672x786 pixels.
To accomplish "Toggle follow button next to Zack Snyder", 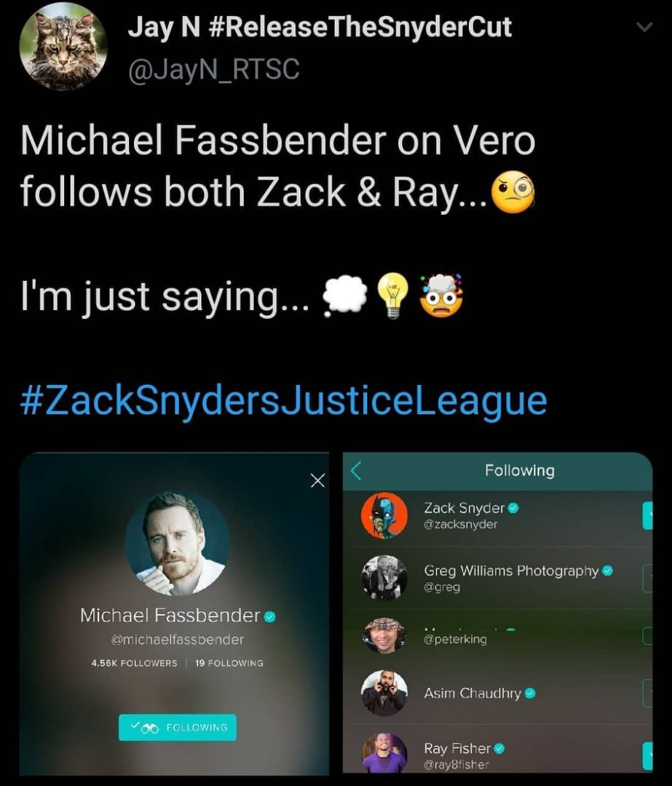I will [x=647, y=515].
